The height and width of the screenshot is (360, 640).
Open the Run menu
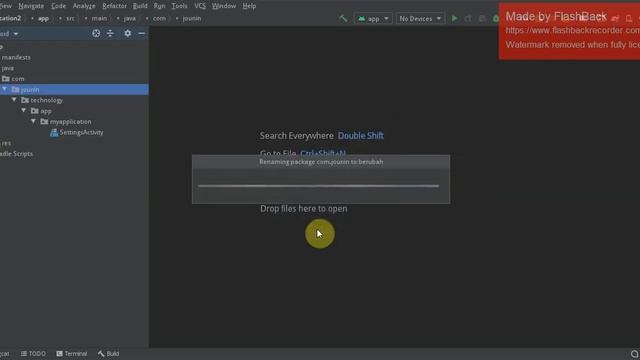(x=160, y=6)
